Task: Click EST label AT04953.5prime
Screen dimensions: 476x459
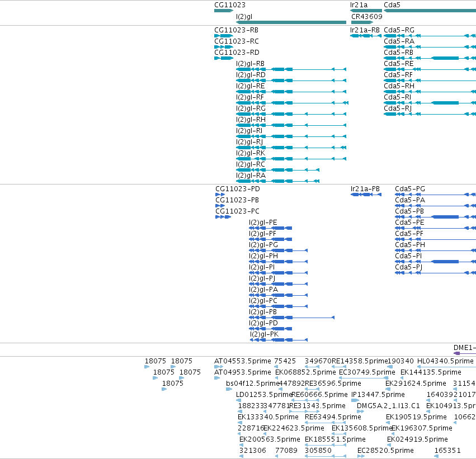Action: click(243, 372)
